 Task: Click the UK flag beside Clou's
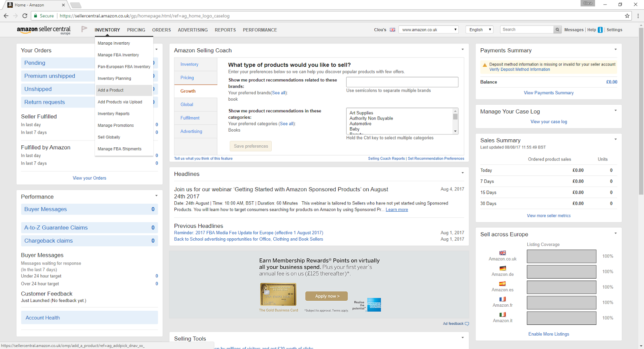pos(392,30)
